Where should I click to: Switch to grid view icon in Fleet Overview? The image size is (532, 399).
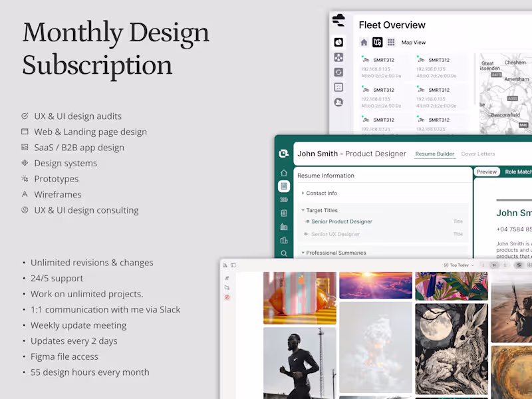[x=391, y=43]
